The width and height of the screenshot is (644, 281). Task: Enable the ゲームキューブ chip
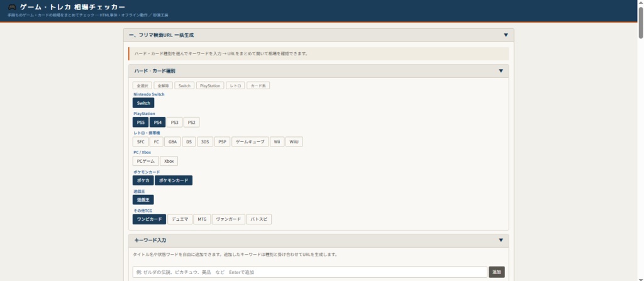pyautogui.click(x=250, y=141)
